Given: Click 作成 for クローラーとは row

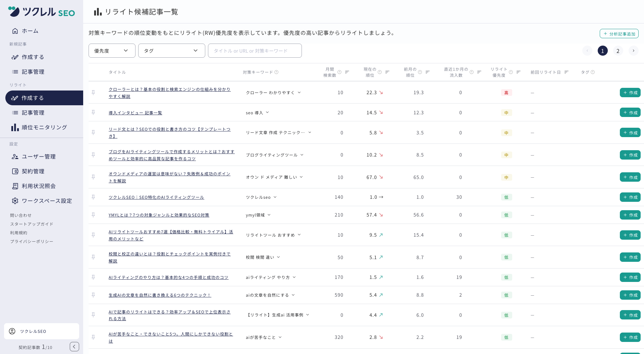Looking at the screenshot, I should [x=630, y=93].
